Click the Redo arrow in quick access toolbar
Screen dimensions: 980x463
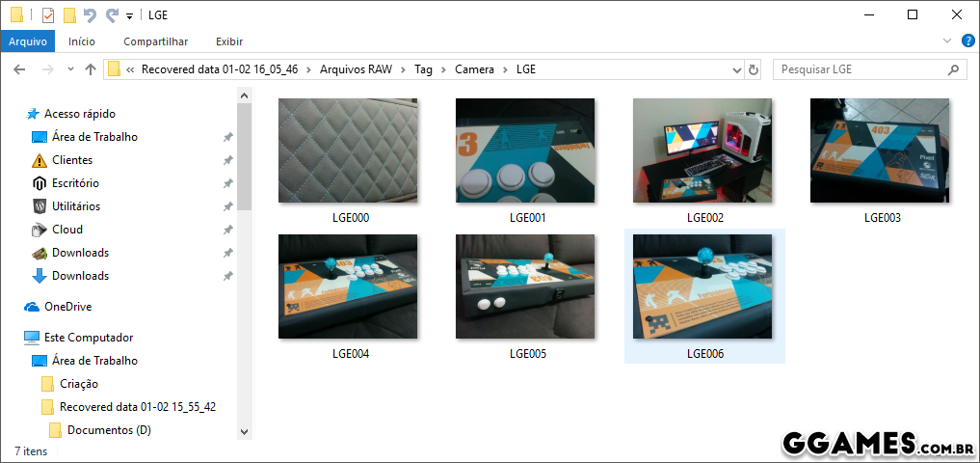pos(112,14)
